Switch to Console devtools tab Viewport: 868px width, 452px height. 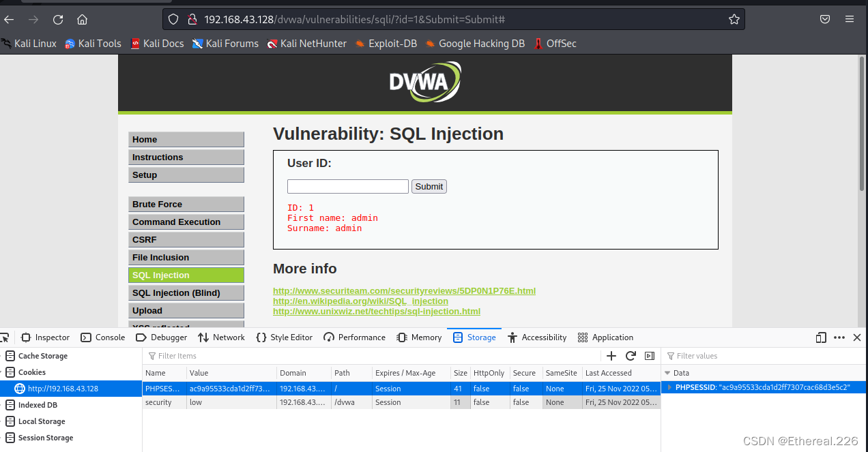tap(103, 337)
